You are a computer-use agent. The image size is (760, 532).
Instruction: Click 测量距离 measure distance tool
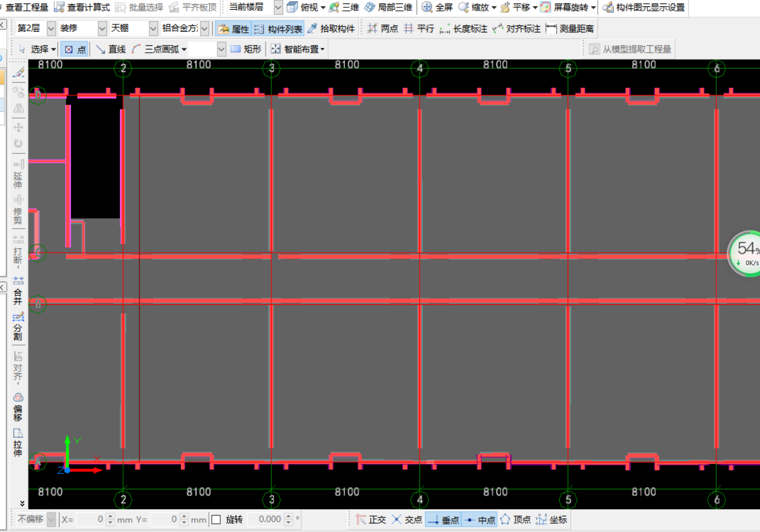[x=569, y=29]
